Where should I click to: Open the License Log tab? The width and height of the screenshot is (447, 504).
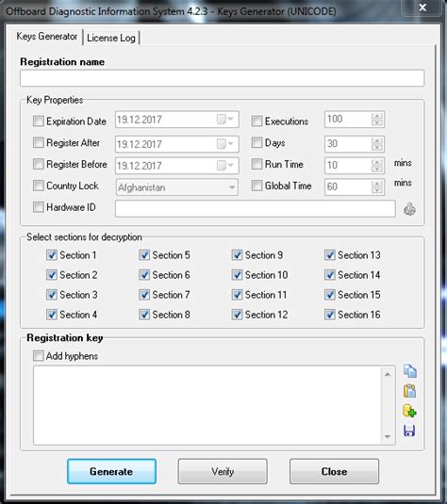point(111,38)
